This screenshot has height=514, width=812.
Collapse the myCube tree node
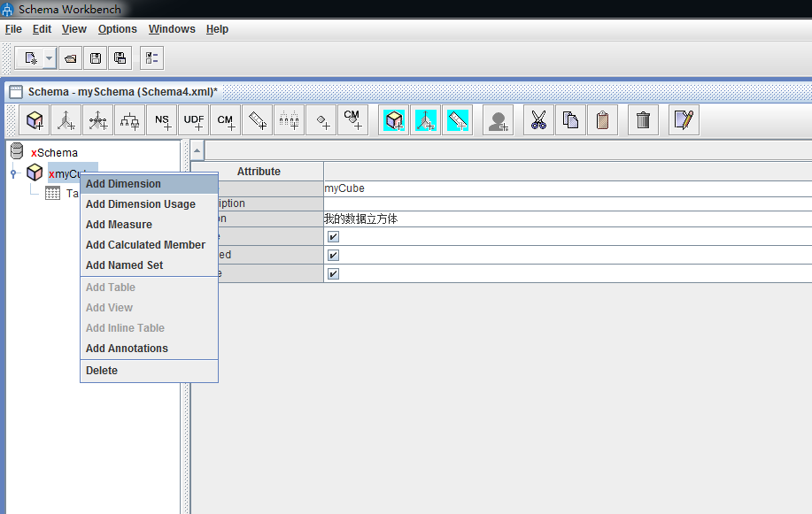[x=13, y=173]
